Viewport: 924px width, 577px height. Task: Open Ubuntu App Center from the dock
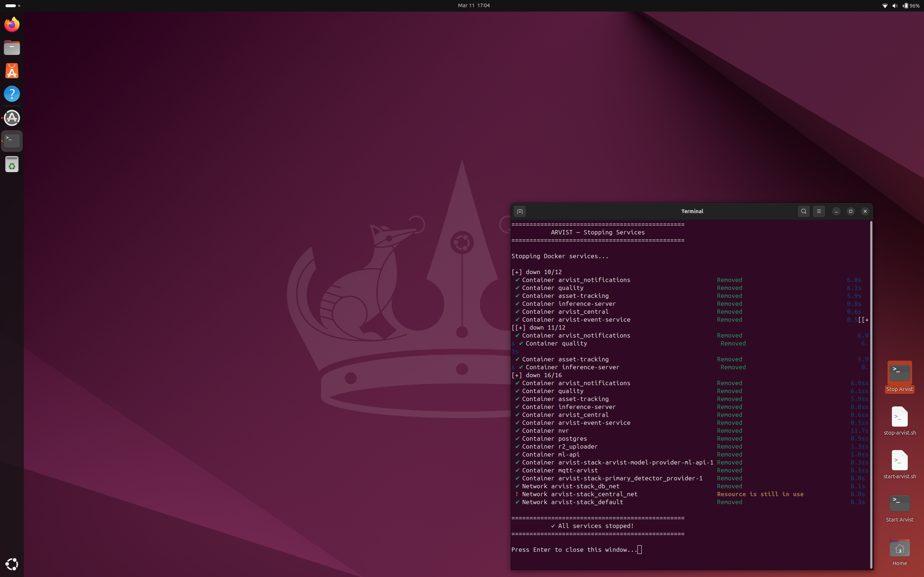point(12,71)
